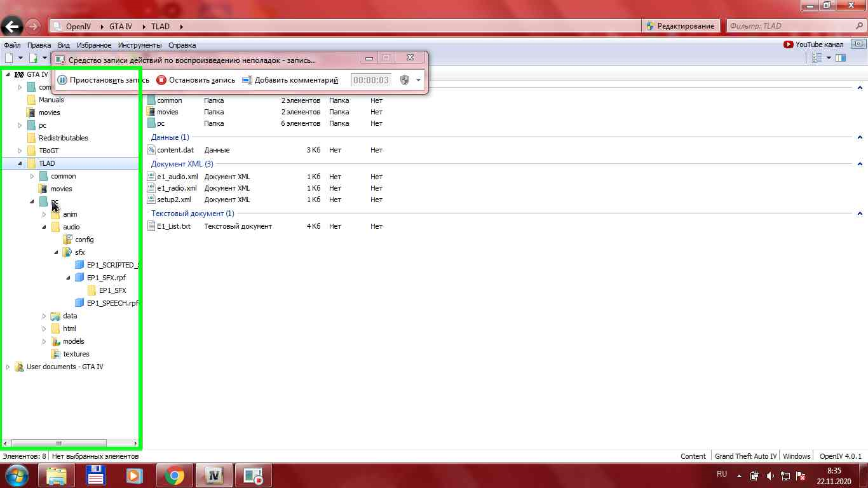Open view mode dropdown arrow
868x488 pixels.
click(829, 58)
